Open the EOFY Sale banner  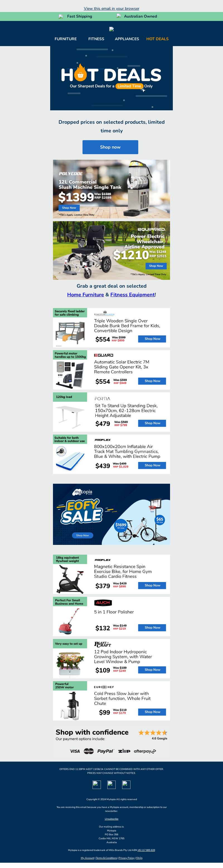pos(111,514)
